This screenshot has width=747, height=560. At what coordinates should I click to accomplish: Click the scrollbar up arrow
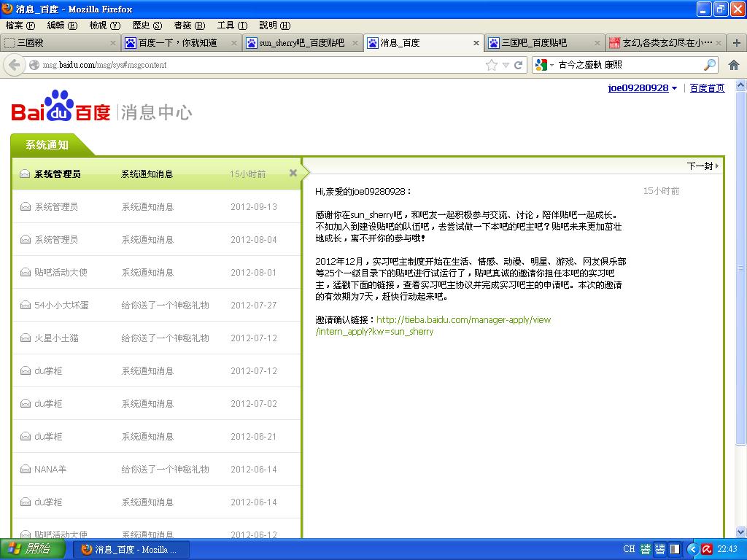point(741,86)
